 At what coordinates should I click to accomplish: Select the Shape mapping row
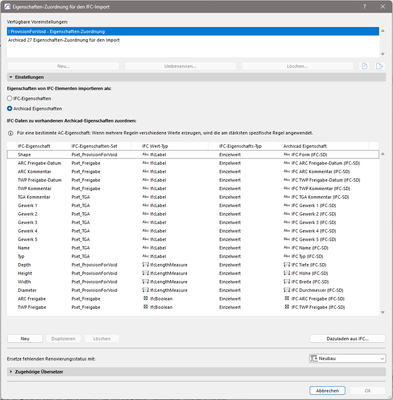point(193,155)
